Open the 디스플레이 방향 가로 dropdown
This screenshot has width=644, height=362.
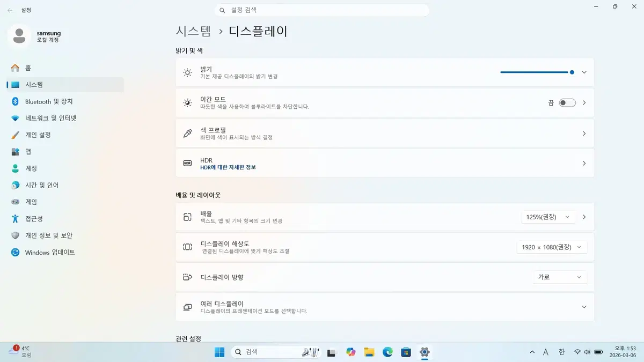(x=560, y=277)
